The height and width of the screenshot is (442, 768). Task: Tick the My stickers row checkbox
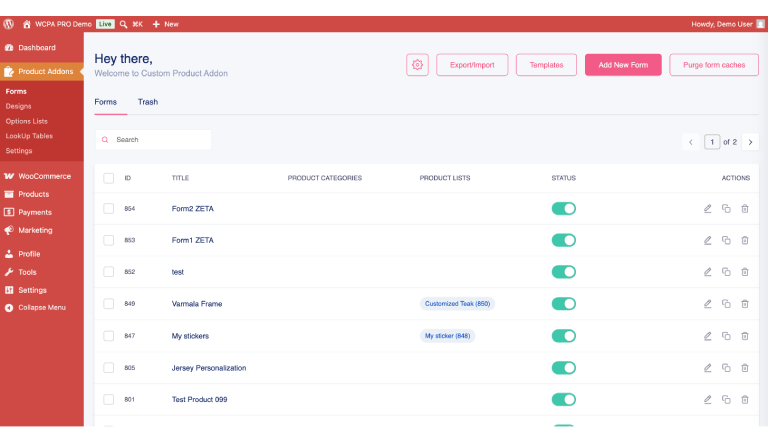[x=109, y=336]
